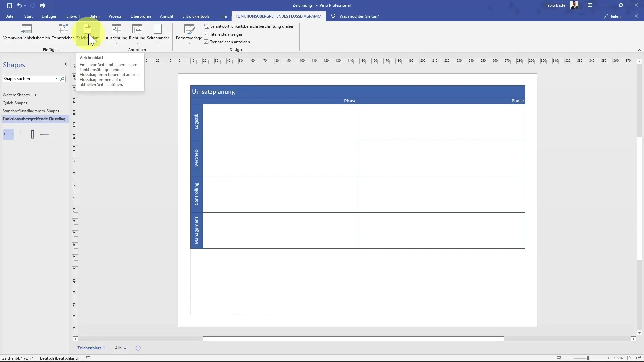Select Standardflussdiagramm-Shapes stencil
This screenshot has height=362, width=644.
31,111
